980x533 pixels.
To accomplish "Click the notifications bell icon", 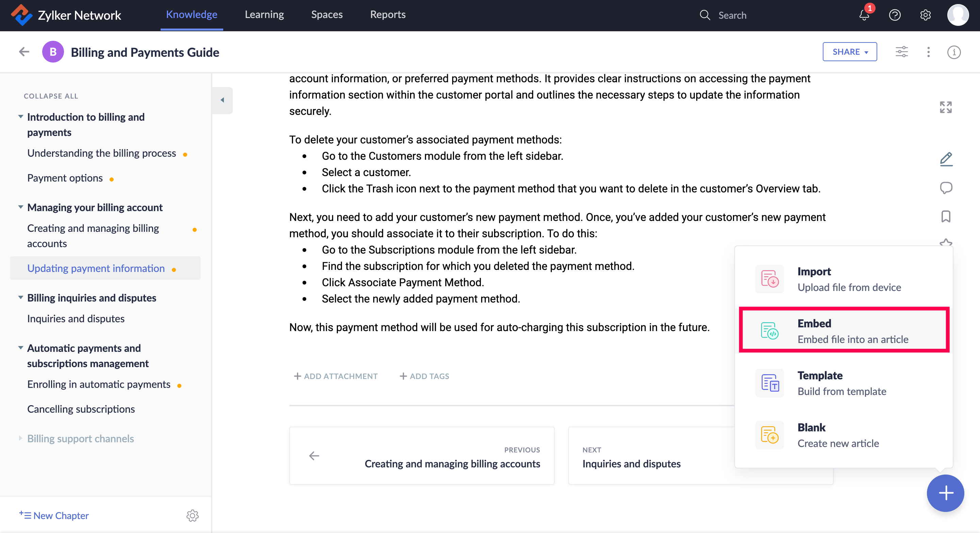I will coord(864,15).
